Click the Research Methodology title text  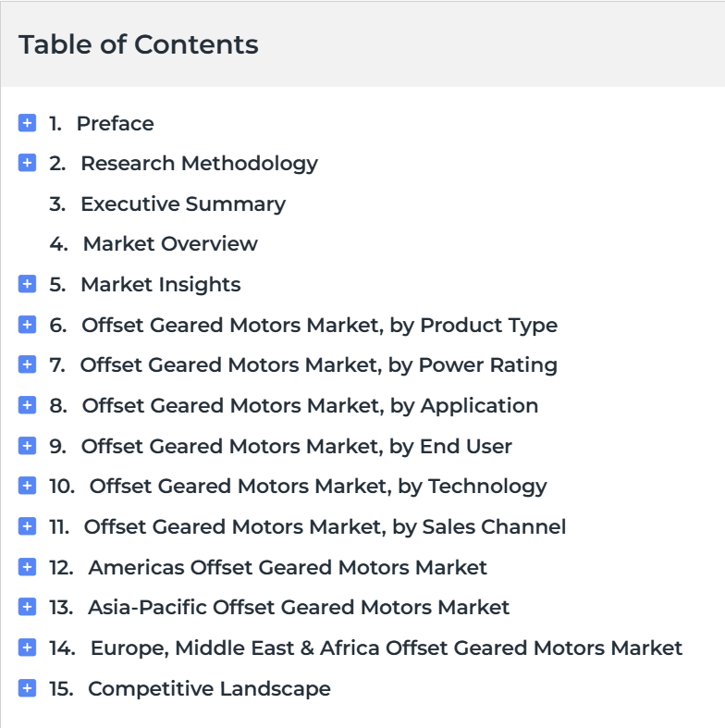[199, 164]
